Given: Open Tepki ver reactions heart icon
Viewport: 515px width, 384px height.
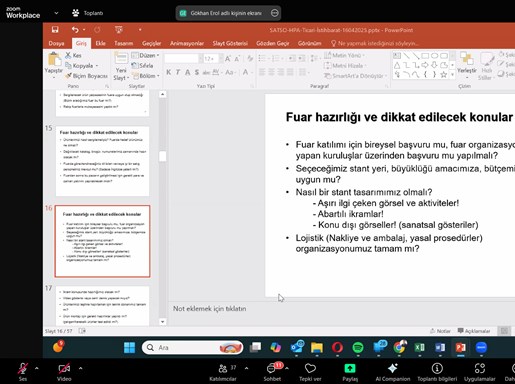Looking at the screenshot, I should (x=310, y=368).
